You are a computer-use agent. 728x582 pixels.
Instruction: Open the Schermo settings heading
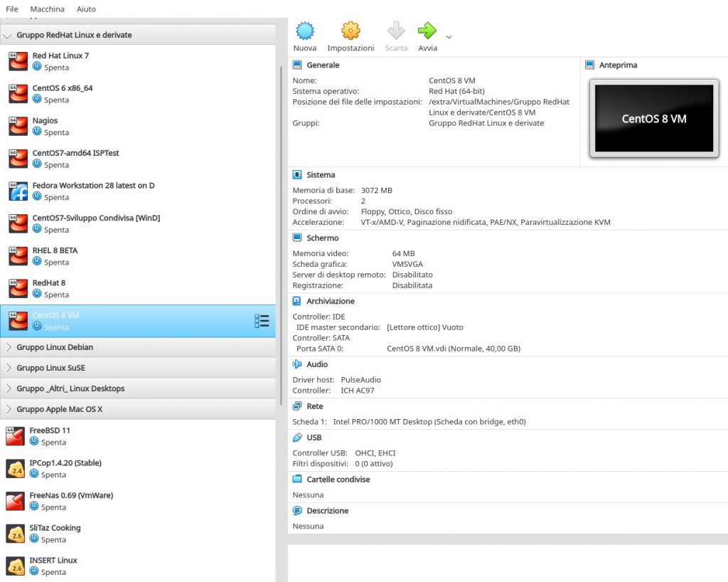pos(322,238)
